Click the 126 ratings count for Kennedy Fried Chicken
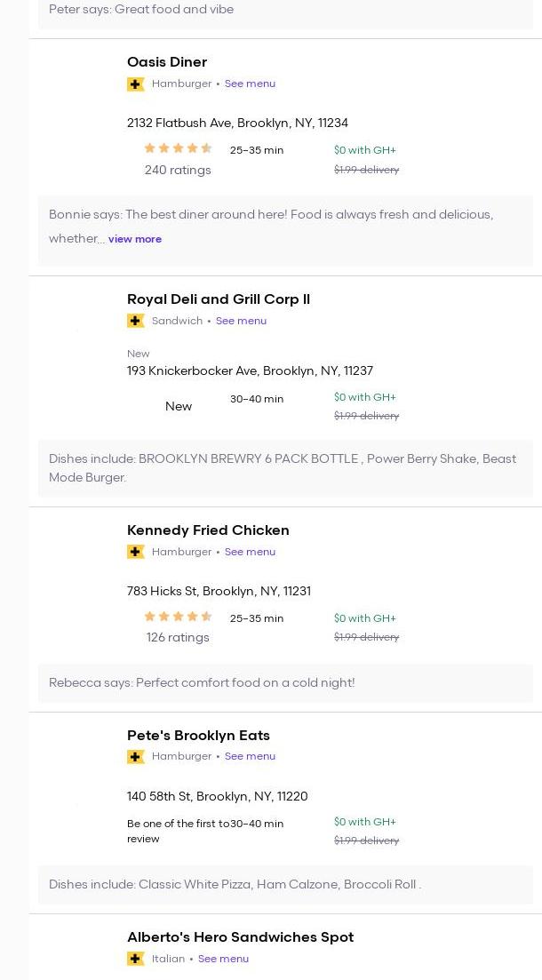This screenshot has height=980, width=542. coord(178,637)
